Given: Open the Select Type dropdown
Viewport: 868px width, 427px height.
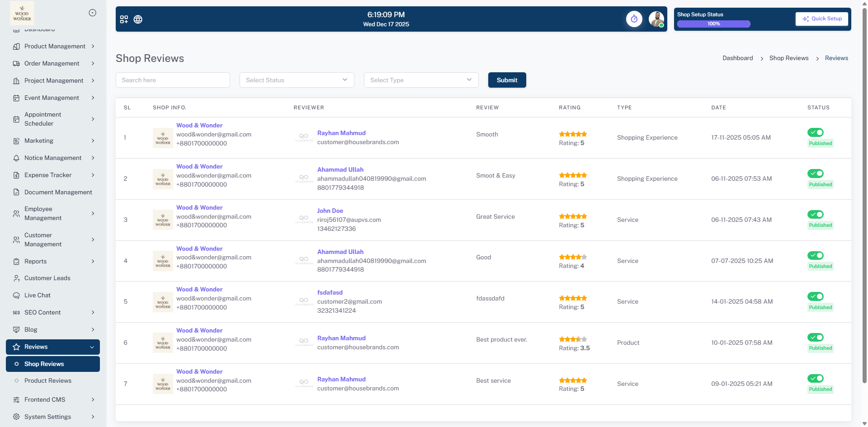Looking at the screenshot, I should (421, 80).
